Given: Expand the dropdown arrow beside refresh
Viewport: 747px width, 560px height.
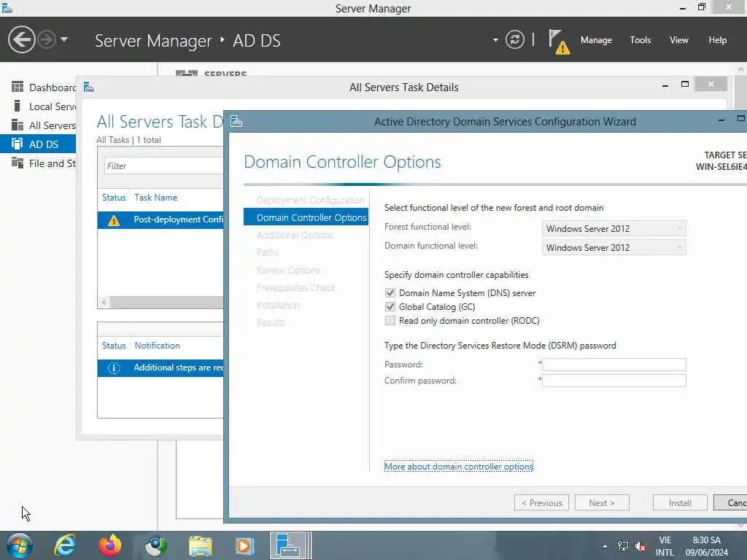Looking at the screenshot, I should tap(495, 40).
